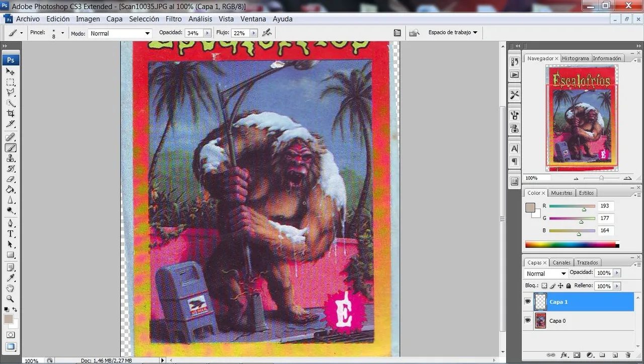
Task: Toggle lock transparent pixels
Action: [544, 285]
